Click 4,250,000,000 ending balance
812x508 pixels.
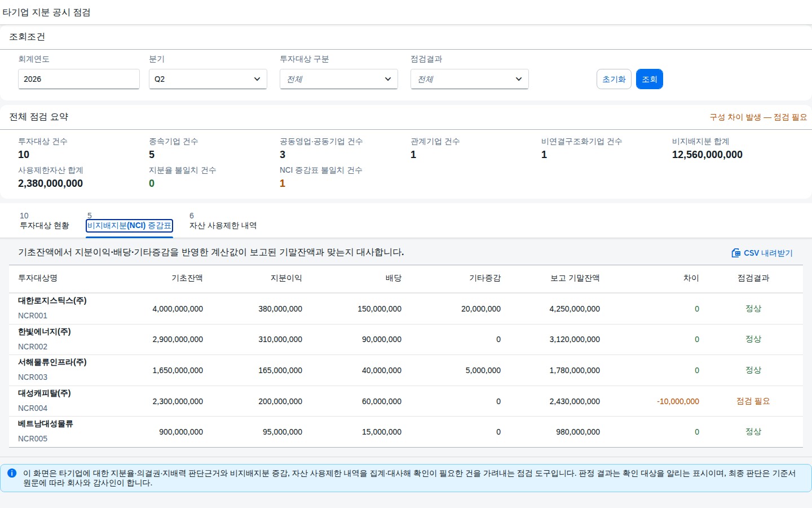575,309
